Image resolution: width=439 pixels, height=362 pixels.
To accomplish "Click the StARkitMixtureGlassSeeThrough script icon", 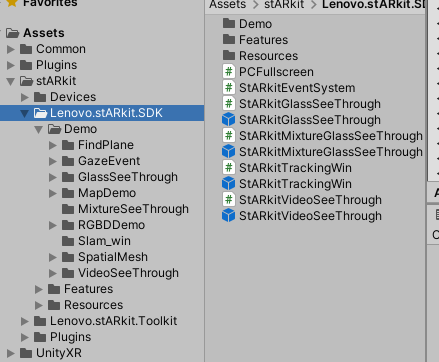I will [x=229, y=136].
